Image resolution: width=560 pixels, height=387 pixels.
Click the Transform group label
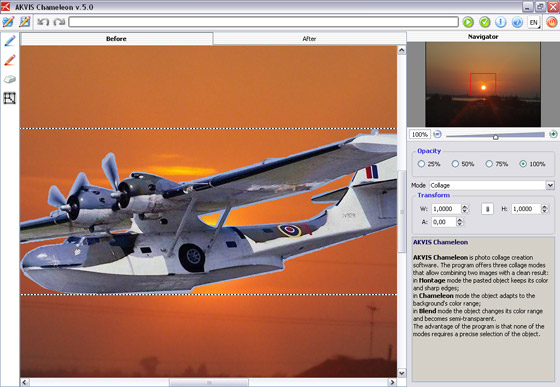pos(434,195)
